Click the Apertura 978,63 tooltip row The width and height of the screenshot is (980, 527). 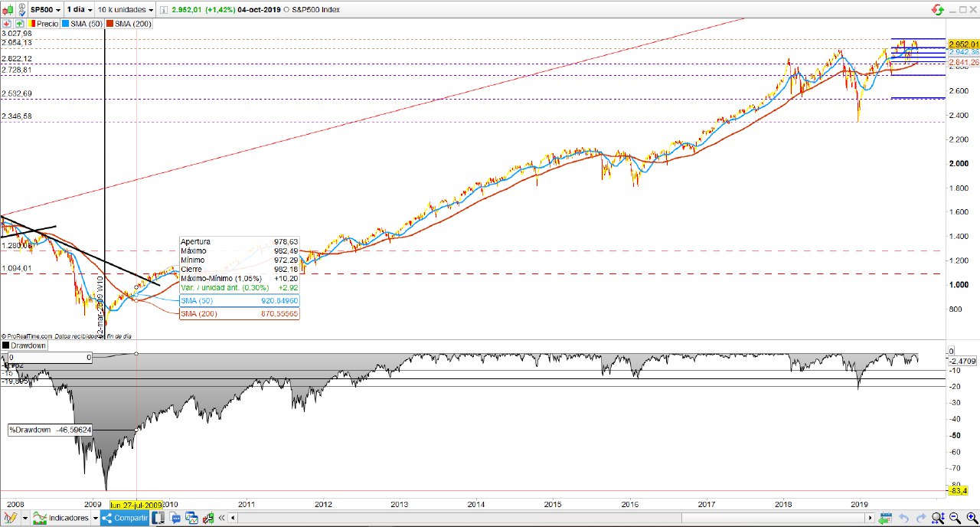238,241
